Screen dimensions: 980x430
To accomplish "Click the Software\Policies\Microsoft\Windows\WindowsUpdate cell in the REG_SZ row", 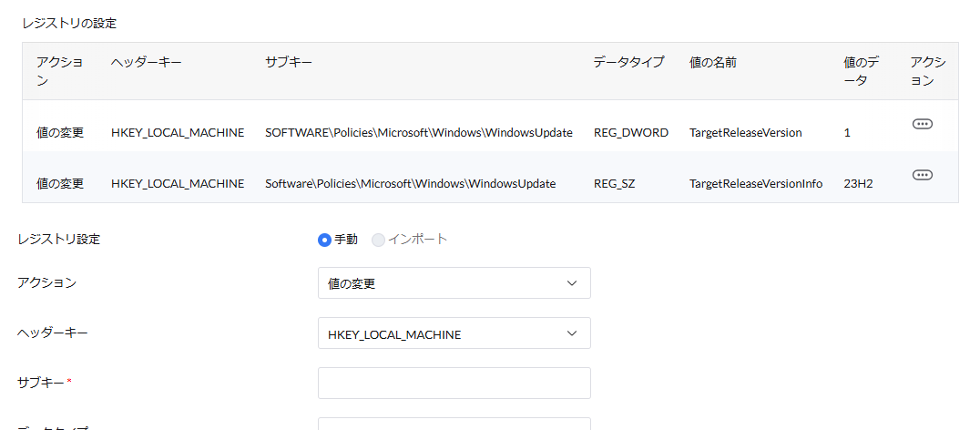I will point(410,184).
